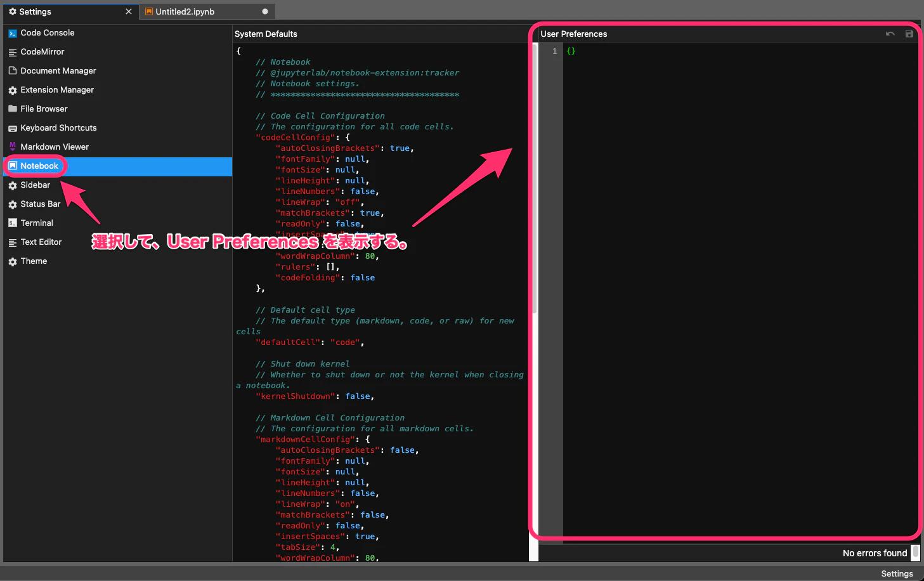Click the notebook icon on Untitled2.ipynb tab

pos(149,11)
